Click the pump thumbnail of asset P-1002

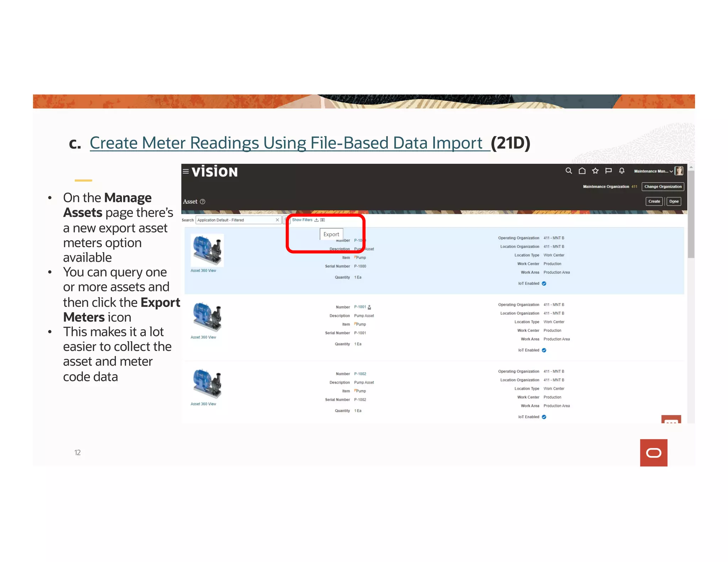207,384
